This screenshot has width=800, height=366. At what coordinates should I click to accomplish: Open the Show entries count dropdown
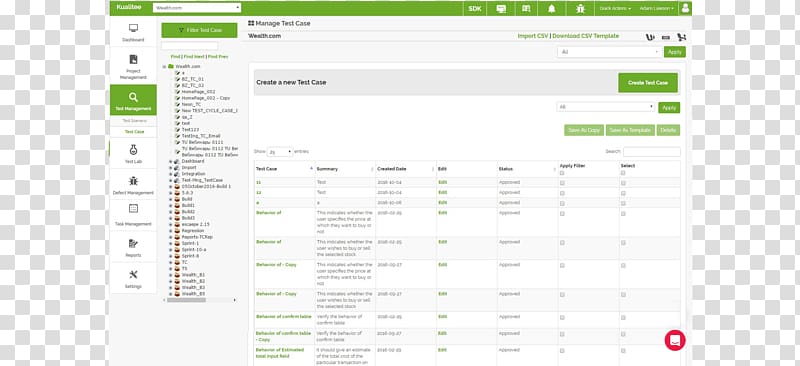click(280, 152)
